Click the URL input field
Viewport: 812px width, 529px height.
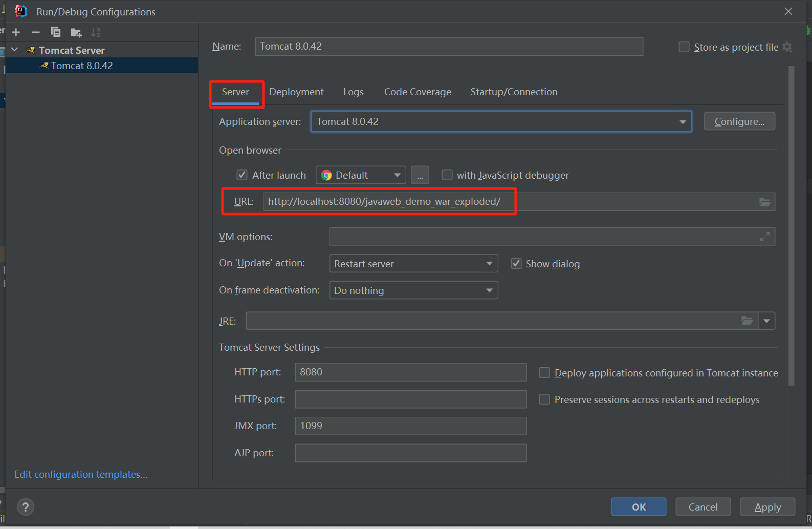[519, 202]
